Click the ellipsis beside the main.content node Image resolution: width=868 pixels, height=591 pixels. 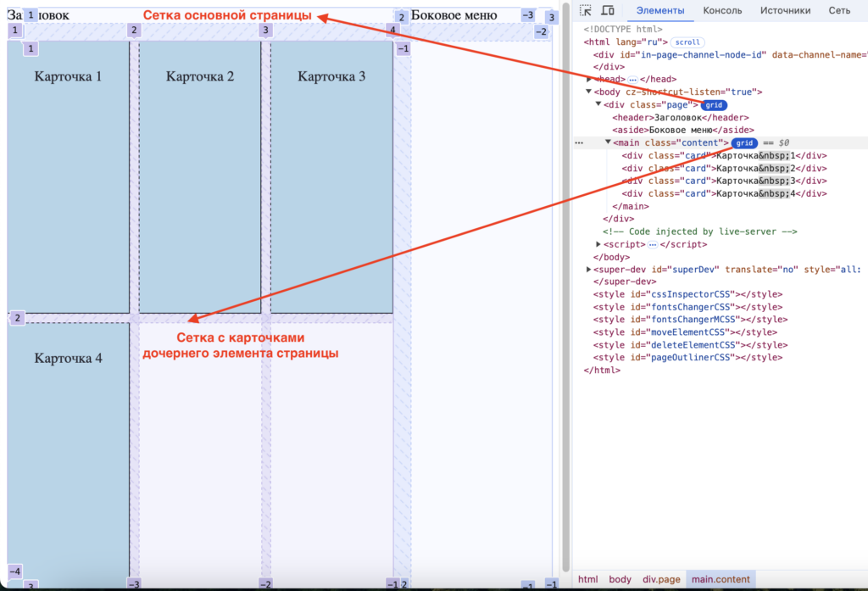(x=578, y=142)
